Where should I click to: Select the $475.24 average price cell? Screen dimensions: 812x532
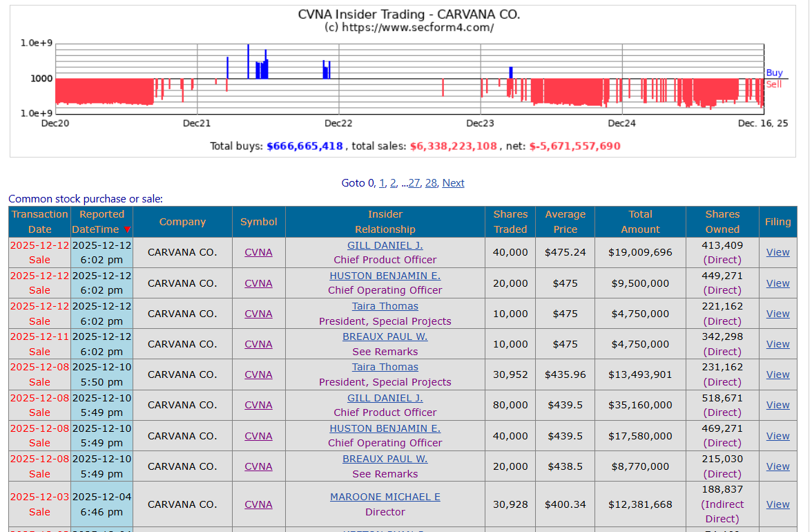coord(565,252)
